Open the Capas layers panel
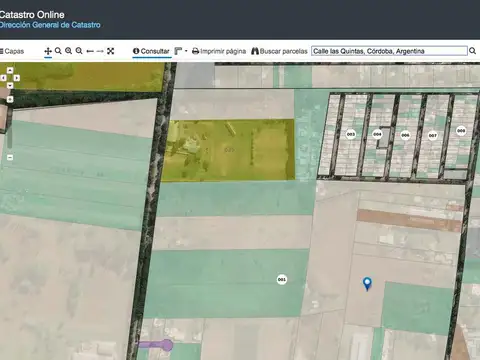 (x=12, y=51)
